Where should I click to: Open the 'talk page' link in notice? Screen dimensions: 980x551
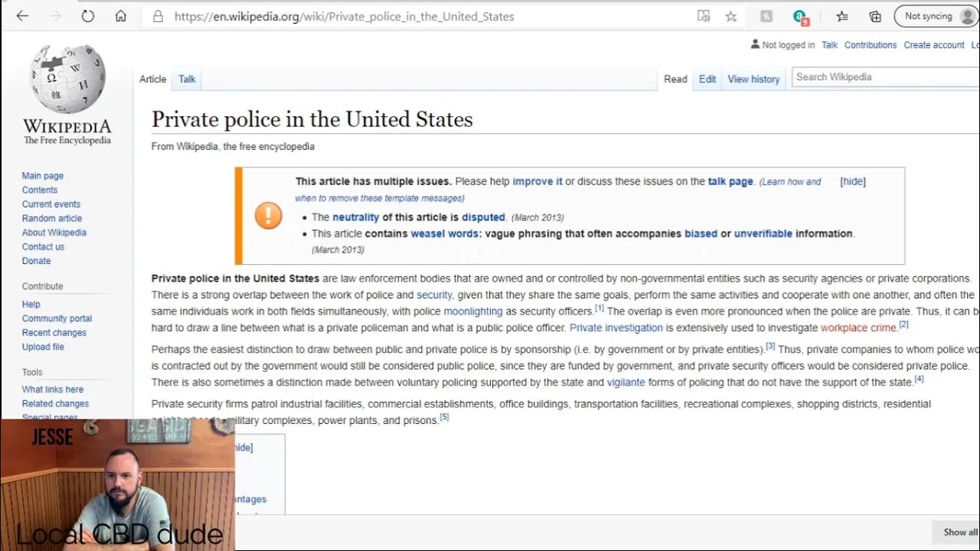pos(730,181)
